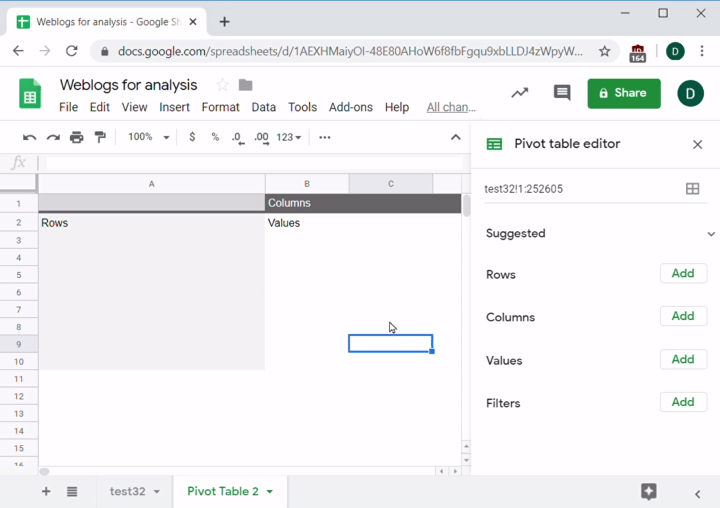Viewport: 720px width, 508px height.
Task: Close the Pivot table editor panel
Action: 698,144
